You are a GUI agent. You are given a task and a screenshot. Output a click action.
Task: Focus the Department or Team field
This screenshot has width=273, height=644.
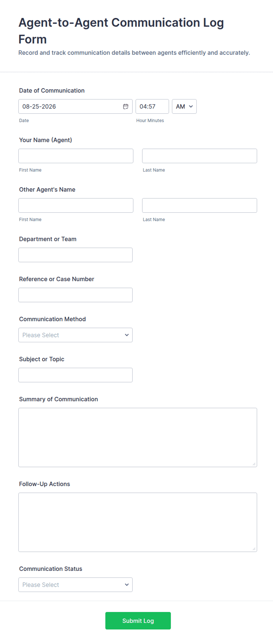pos(75,255)
